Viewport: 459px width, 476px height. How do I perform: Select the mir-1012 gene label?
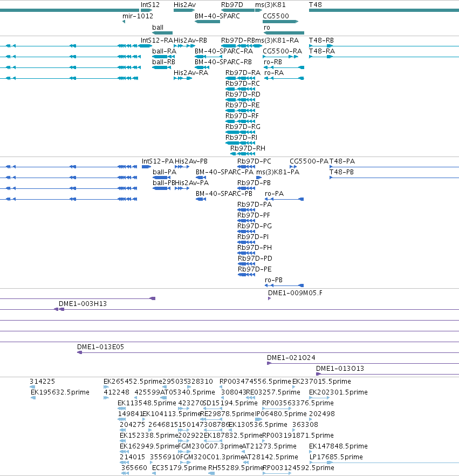tap(138, 16)
